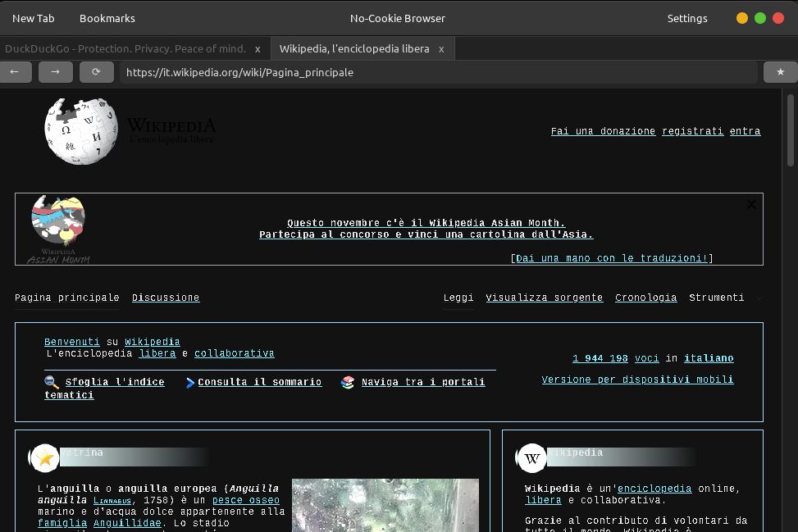Open the Discussione tab
The image size is (798, 532).
166,298
